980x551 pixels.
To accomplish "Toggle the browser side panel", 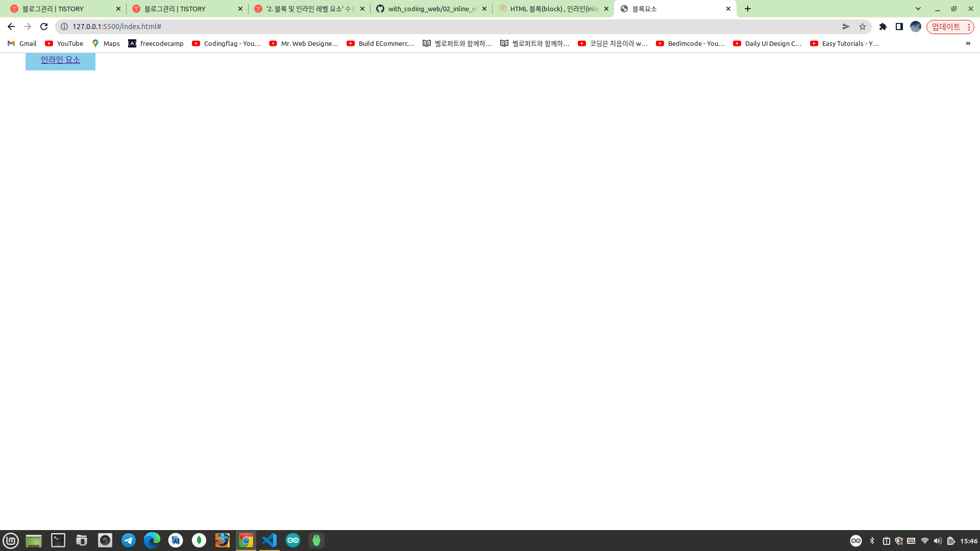I will (899, 27).
